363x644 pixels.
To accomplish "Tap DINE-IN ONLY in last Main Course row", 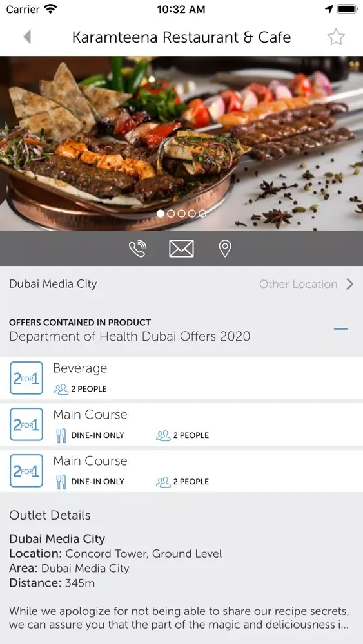I will coord(97,482).
